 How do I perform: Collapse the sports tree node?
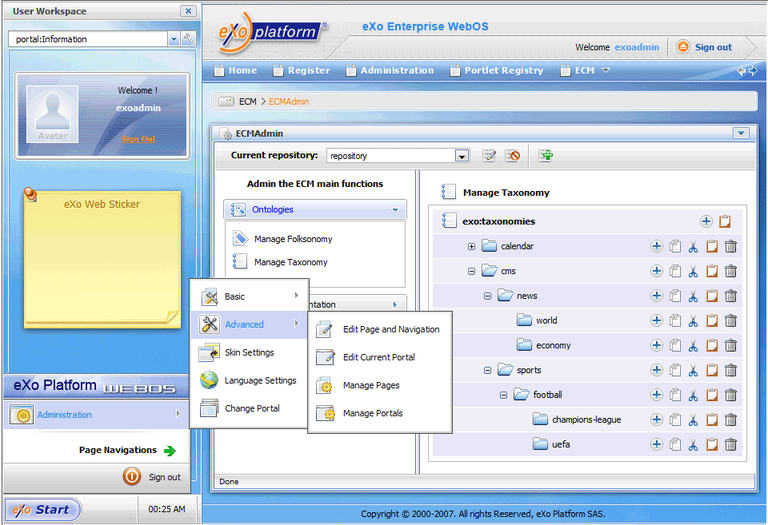point(487,370)
